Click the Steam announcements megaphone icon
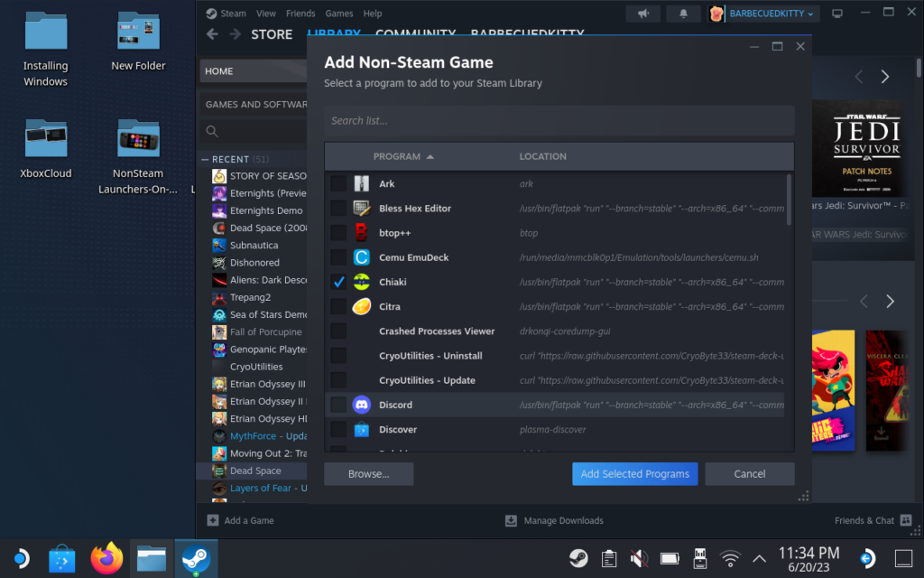This screenshot has width=924, height=578. pos(643,14)
